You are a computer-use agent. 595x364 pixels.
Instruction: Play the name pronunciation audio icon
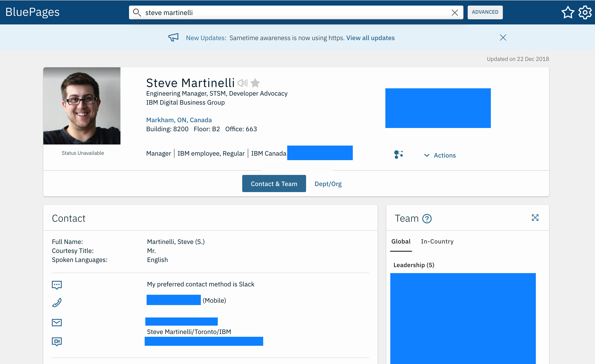coord(242,83)
